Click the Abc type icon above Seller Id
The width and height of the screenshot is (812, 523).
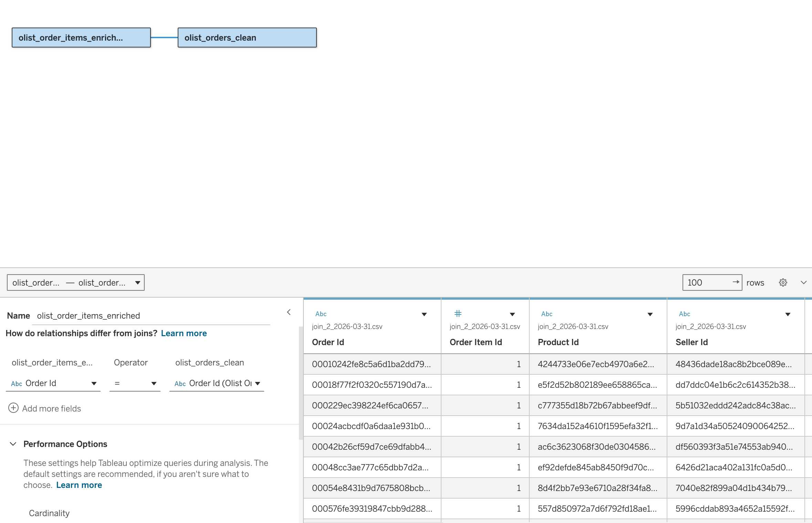coord(684,314)
